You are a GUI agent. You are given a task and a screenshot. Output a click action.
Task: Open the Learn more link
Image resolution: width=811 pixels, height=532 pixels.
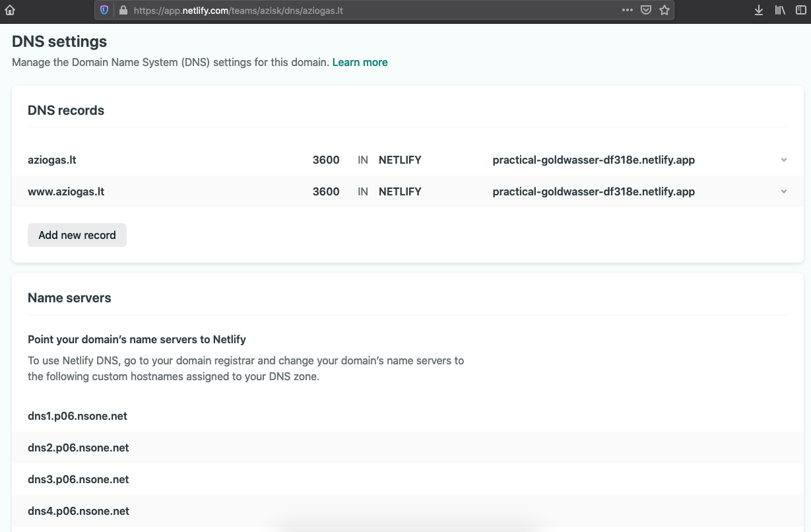pyautogui.click(x=360, y=62)
